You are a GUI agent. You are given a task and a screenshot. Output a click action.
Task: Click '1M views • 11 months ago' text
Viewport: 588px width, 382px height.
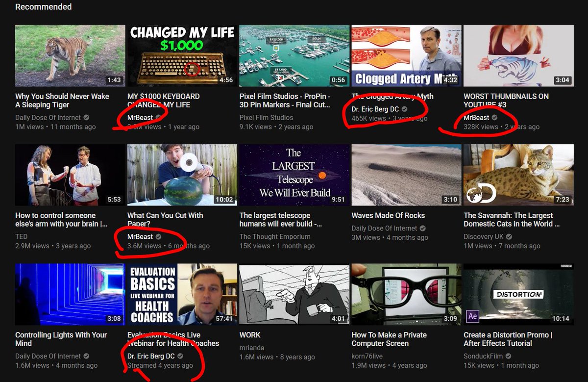tap(55, 127)
